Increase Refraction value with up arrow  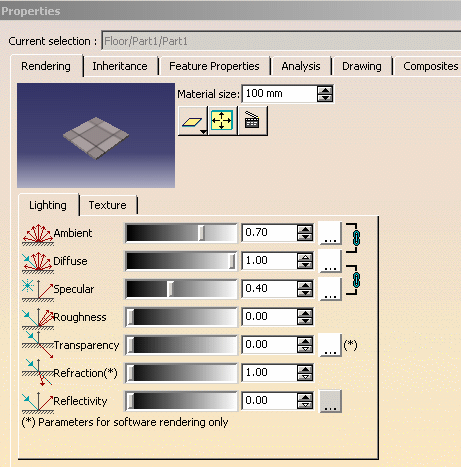pyautogui.click(x=305, y=369)
